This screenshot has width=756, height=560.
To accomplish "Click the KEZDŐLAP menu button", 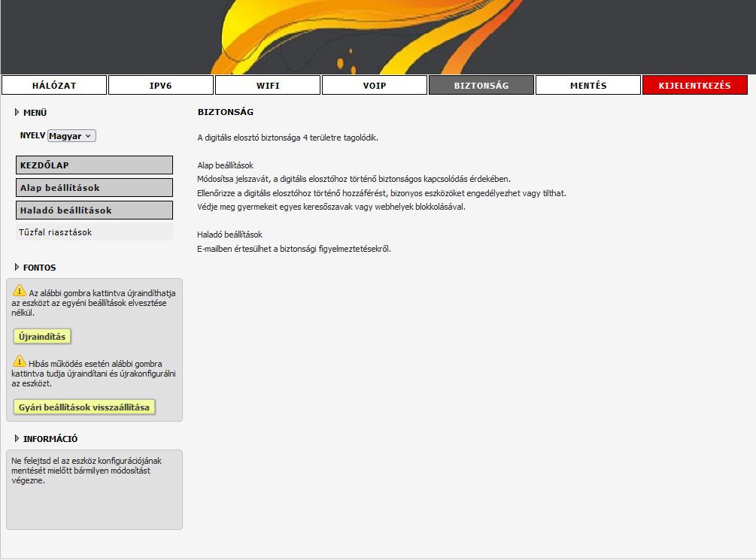I will point(94,165).
